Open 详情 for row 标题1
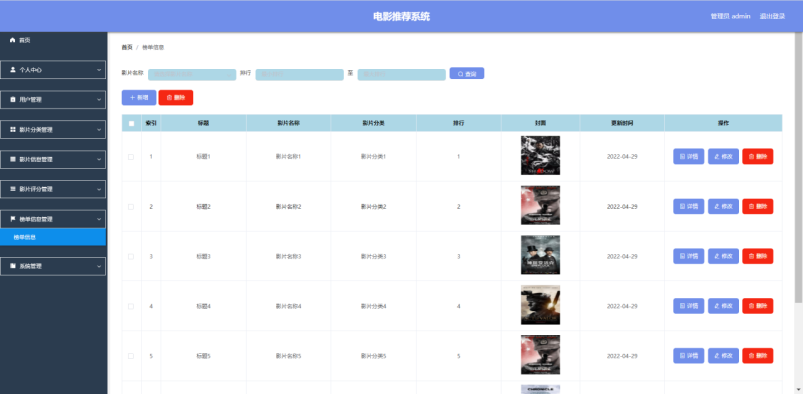 point(688,156)
